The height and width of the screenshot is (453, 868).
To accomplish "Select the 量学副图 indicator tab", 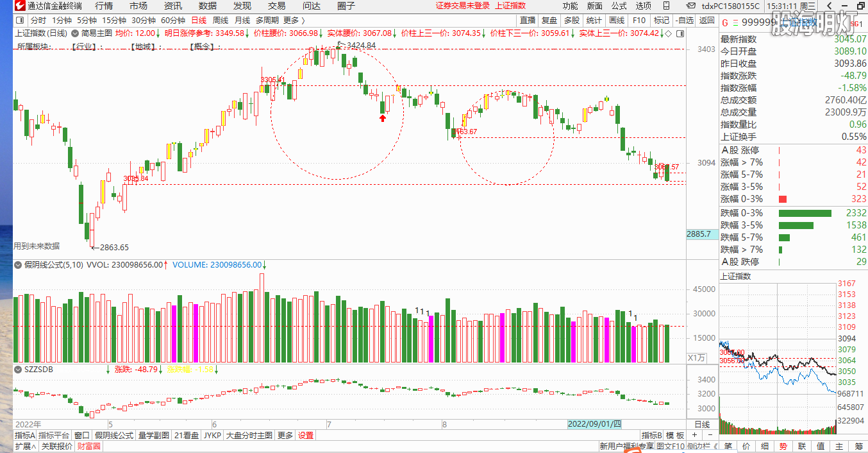I will [154, 435].
